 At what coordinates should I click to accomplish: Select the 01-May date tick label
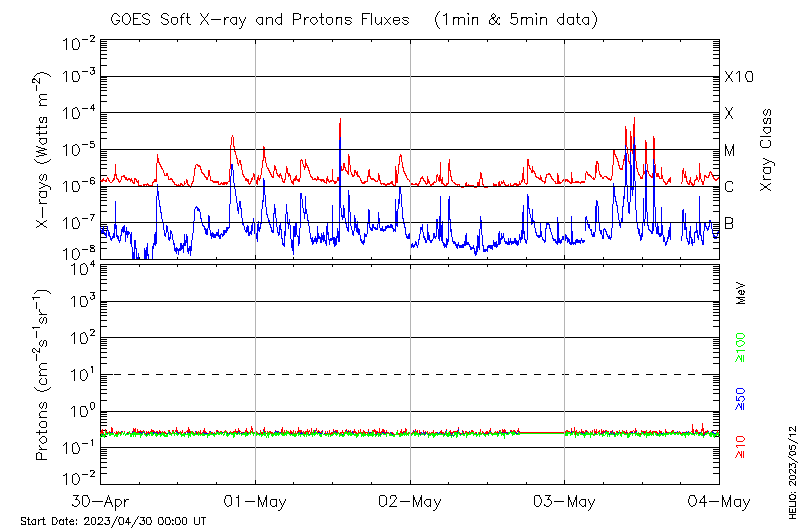coord(256,501)
